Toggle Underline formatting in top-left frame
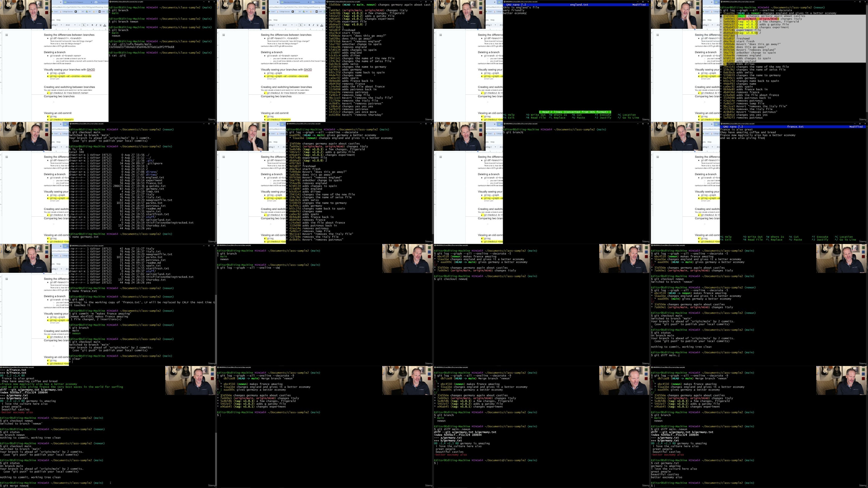The height and width of the screenshot is (488, 868). coord(101,25)
